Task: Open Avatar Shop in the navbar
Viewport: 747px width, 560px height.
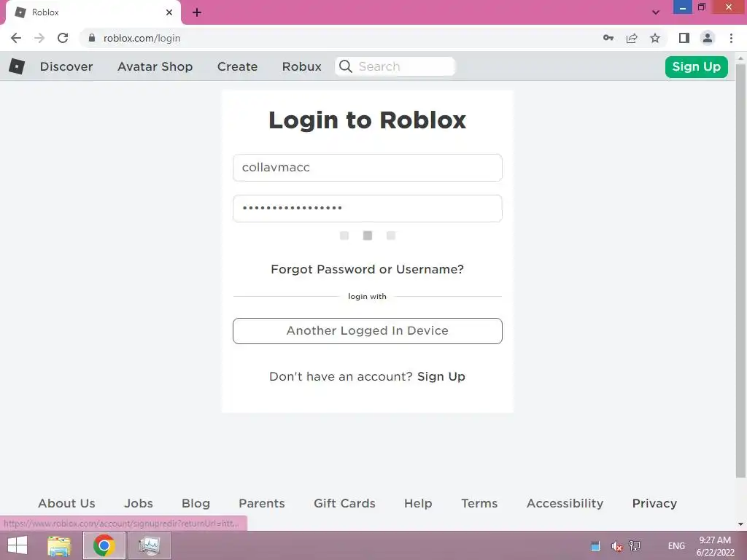Action: [x=155, y=66]
